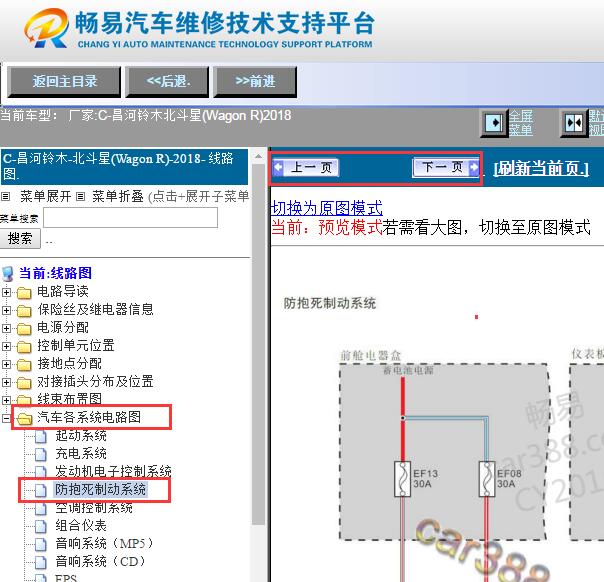
Task: Click the 电源分配 folder icon
Action: (24, 329)
